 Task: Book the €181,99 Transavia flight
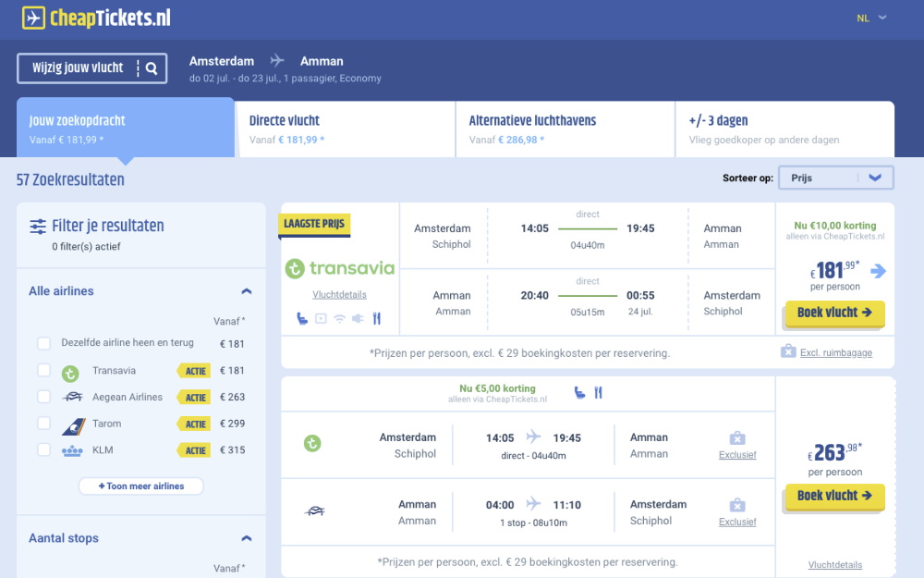[x=834, y=314]
